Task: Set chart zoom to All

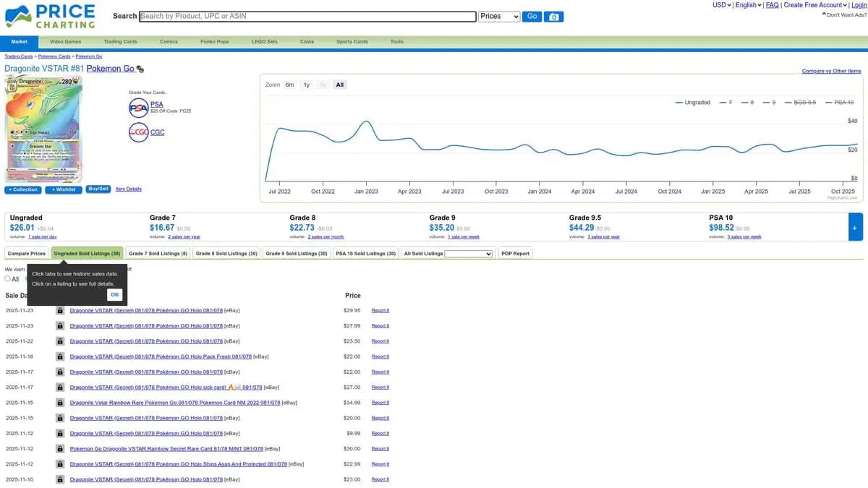Action: click(340, 85)
